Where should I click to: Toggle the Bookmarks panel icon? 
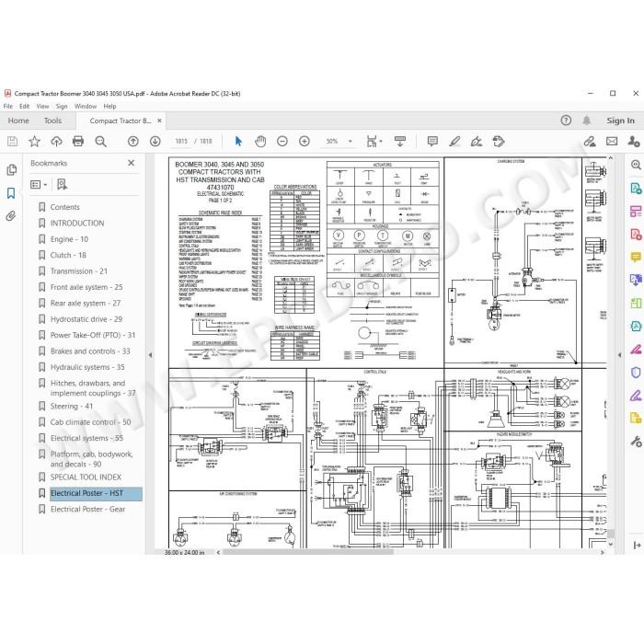pos(11,193)
